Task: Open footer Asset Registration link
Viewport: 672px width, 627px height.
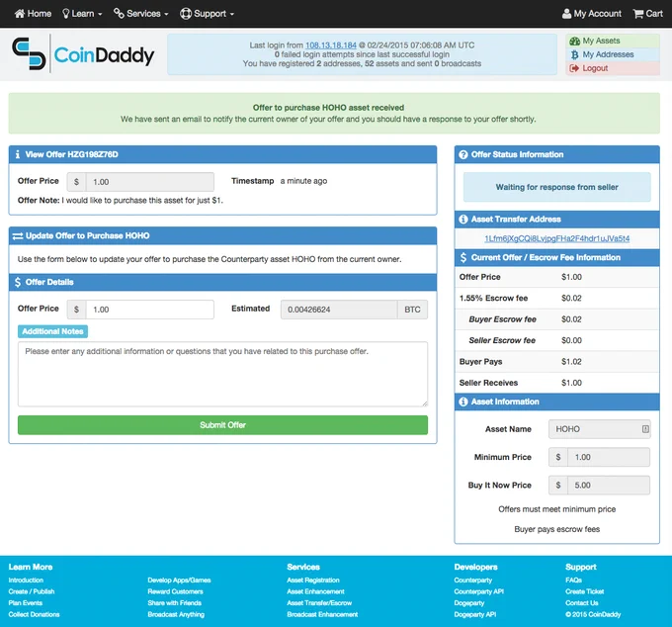Action: coord(313,581)
